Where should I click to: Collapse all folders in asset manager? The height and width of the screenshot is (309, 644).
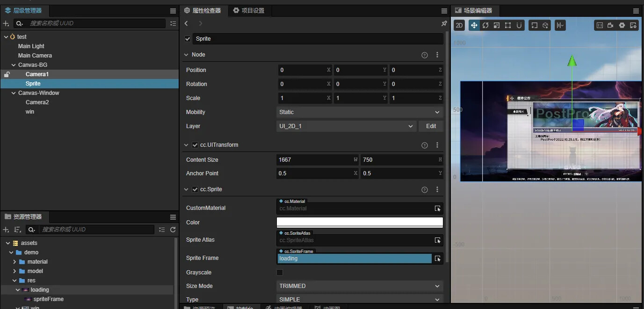[162, 230]
